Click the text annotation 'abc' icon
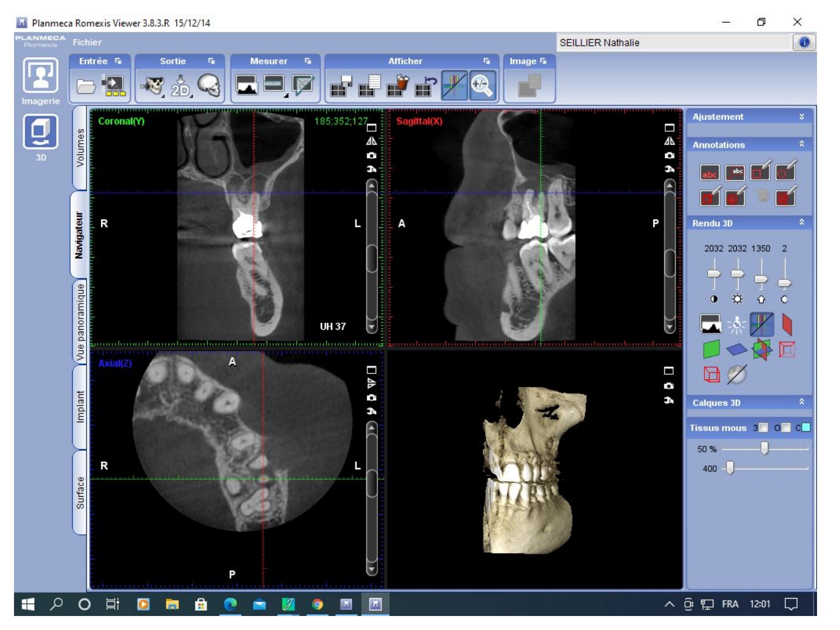This screenshot has width=840, height=630. [710, 173]
